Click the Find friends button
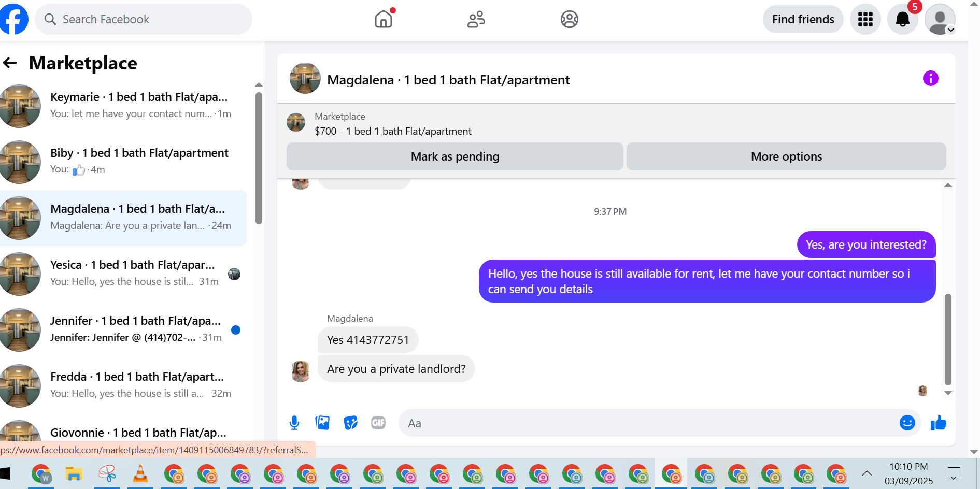This screenshot has height=489, width=980. pos(803,19)
